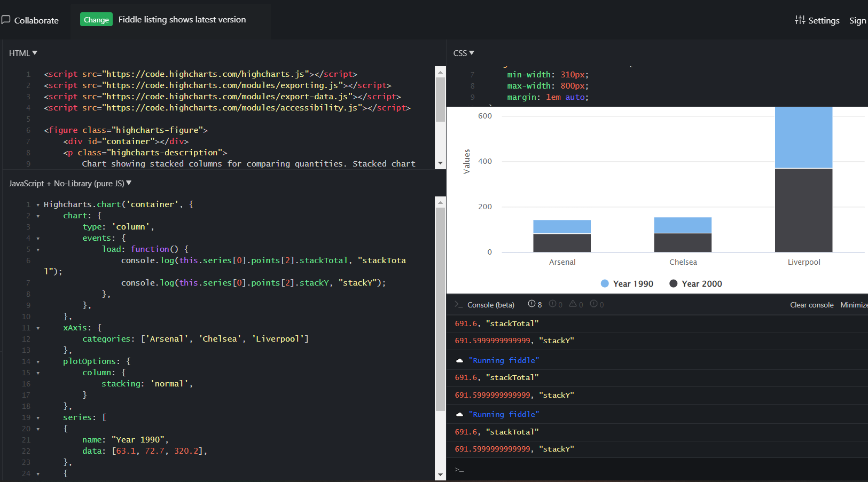
Task: Open the Settings sliders icon
Action: click(800, 20)
